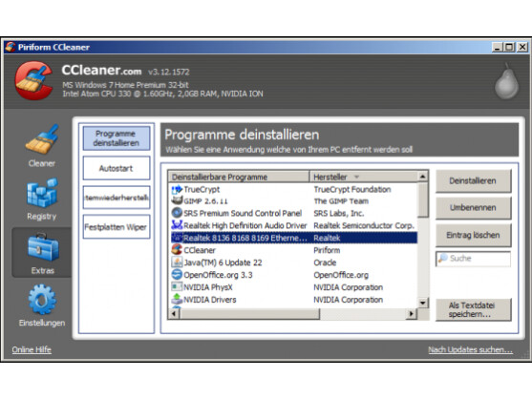Image resolution: width=532 pixels, height=399 pixels.
Task: Focus the Suche search field
Action: click(474, 259)
